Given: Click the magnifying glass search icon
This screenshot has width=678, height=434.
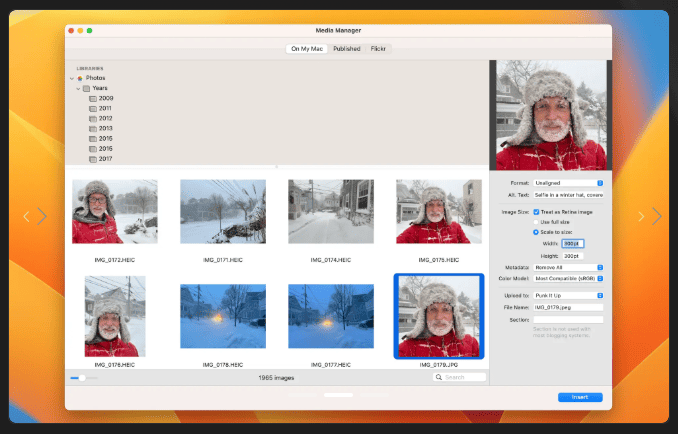Looking at the screenshot, I should pos(439,377).
